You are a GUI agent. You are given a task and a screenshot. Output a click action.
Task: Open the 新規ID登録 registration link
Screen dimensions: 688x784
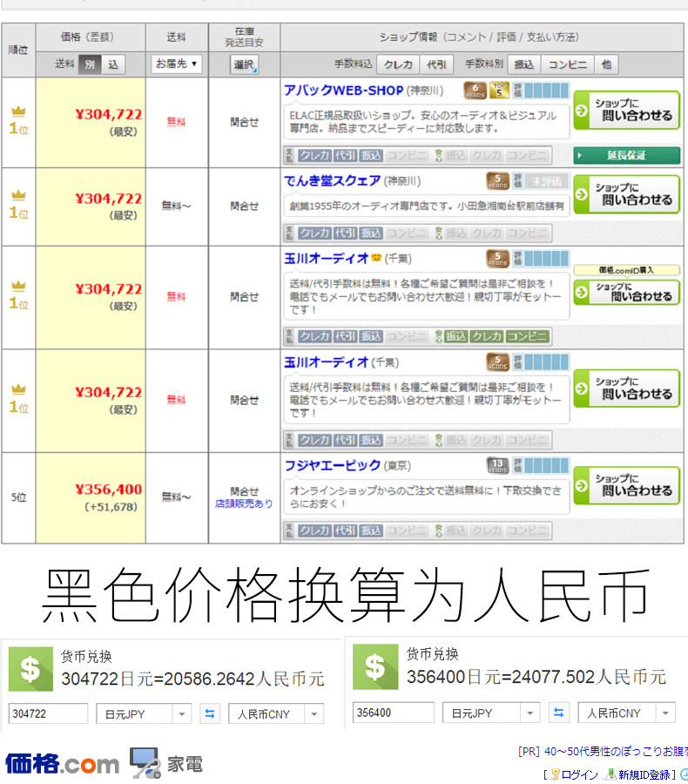644,774
